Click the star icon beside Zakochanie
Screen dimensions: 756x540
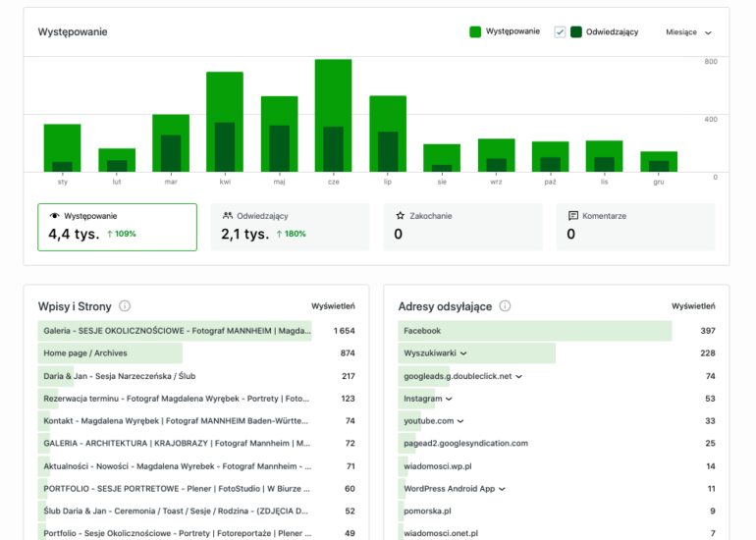point(400,215)
